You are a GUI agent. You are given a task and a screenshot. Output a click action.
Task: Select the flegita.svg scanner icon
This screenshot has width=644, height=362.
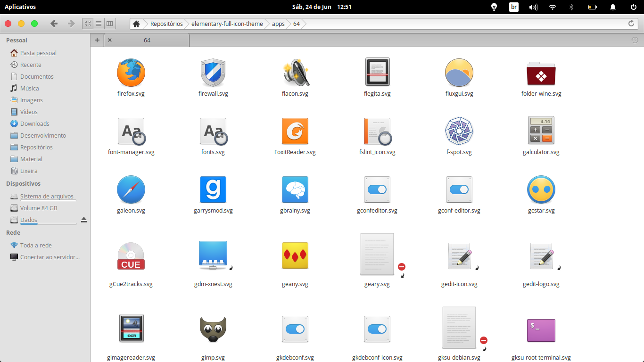(377, 73)
